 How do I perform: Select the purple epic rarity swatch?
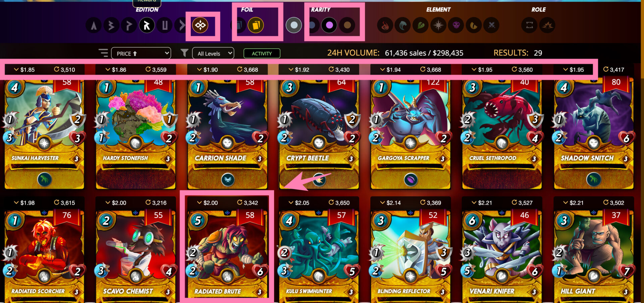(x=329, y=25)
